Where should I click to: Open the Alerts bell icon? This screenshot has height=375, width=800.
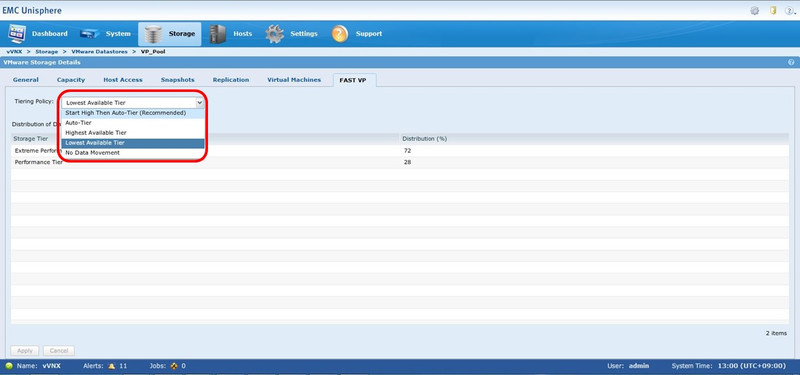pos(112,366)
